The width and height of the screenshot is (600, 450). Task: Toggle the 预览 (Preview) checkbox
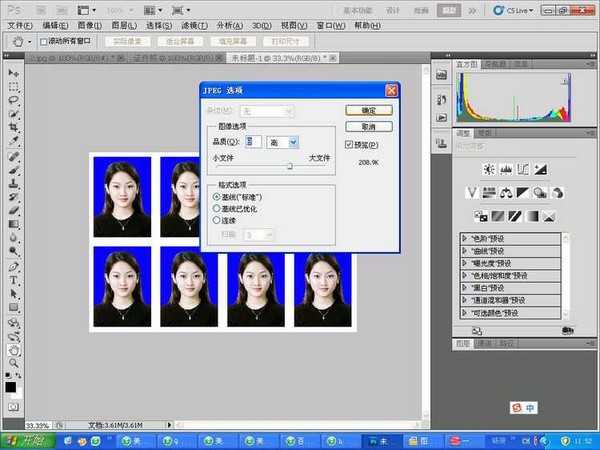tap(348, 145)
